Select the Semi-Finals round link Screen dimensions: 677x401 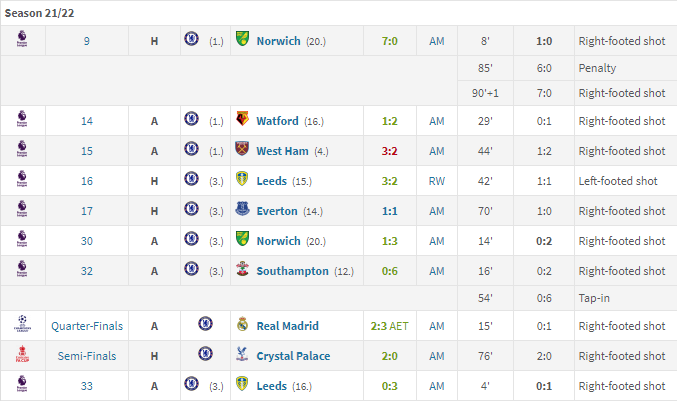tap(87, 356)
